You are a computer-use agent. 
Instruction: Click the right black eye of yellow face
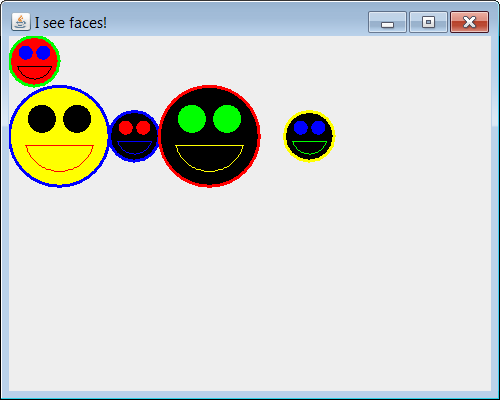pos(77,119)
